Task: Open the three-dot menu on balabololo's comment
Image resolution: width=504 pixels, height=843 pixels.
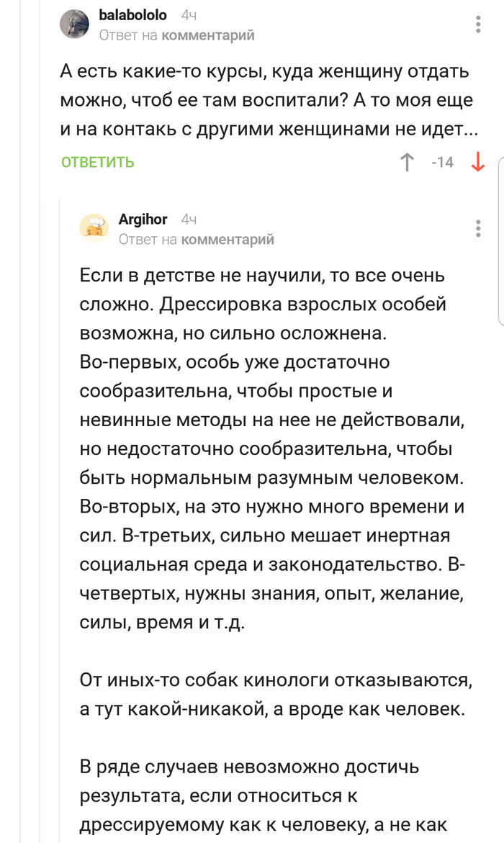Action: (478, 24)
